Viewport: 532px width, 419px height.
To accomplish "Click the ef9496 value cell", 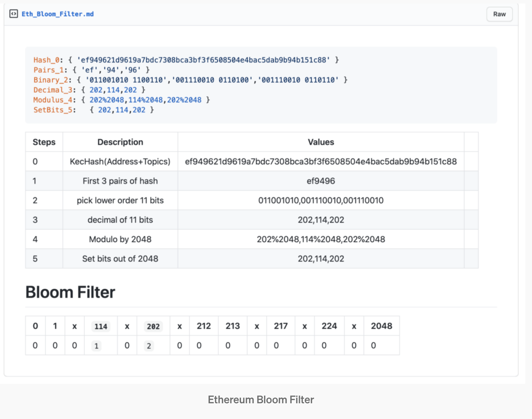I will 321,181.
